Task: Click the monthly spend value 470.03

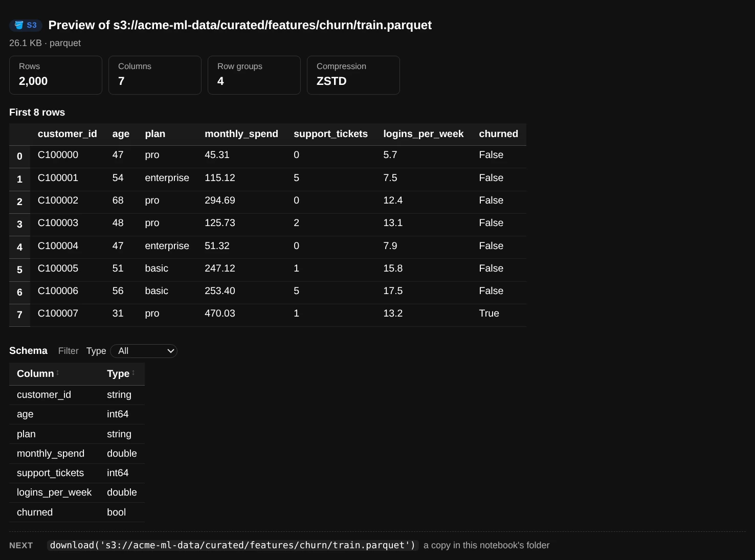Action: (220, 313)
